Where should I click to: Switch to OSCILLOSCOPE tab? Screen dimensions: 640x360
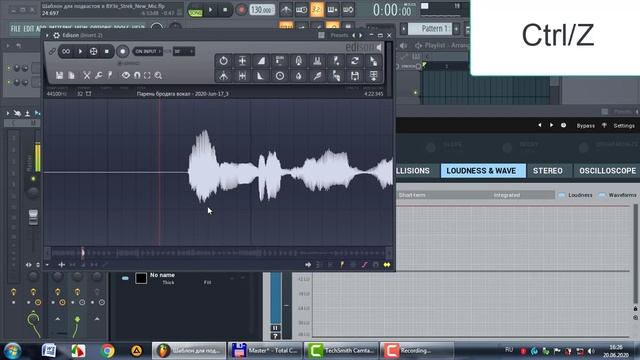(x=607, y=171)
